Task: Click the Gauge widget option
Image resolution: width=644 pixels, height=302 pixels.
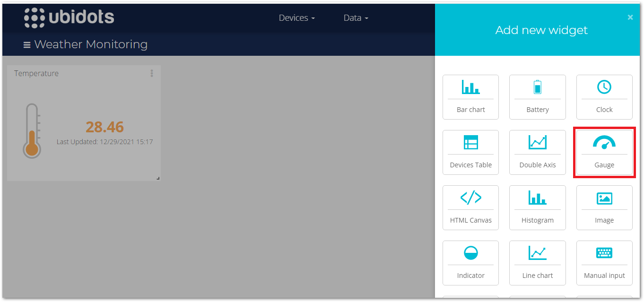Action: (x=604, y=152)
